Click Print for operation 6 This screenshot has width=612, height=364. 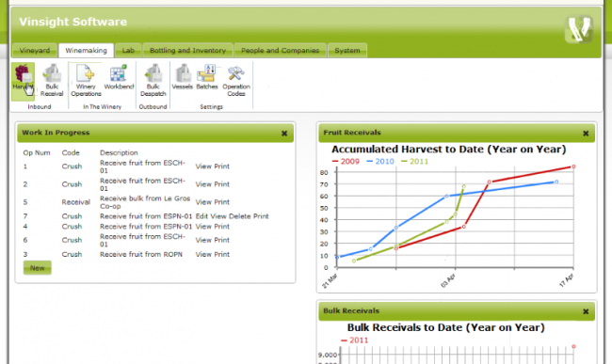pyautogui.click(x=221, y=240)
